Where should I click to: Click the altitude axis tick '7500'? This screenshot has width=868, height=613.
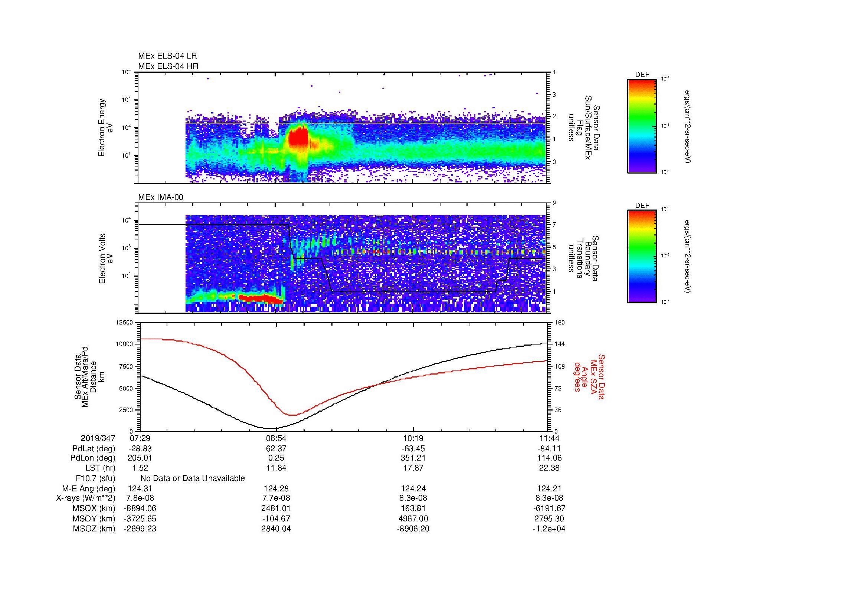click(127, 366)
